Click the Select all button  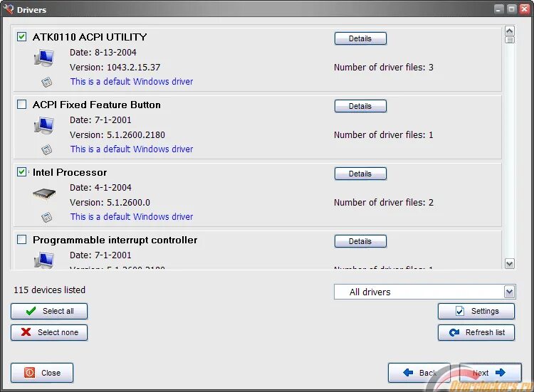click(49, 311)
